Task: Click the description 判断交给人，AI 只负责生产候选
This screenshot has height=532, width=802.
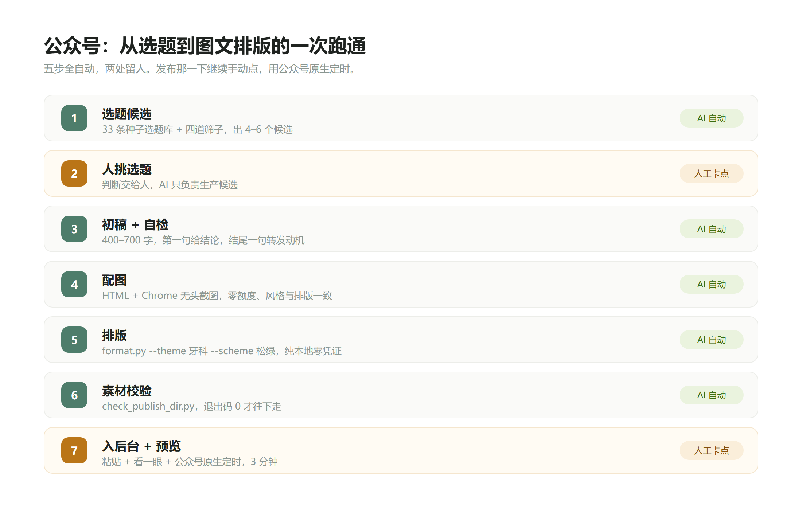Action: 170,185
